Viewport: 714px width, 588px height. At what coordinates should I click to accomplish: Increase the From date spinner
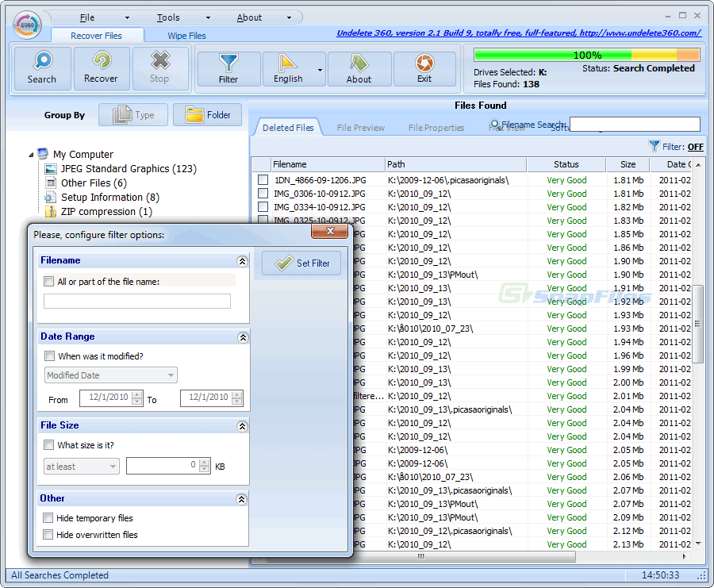point(137,394)
